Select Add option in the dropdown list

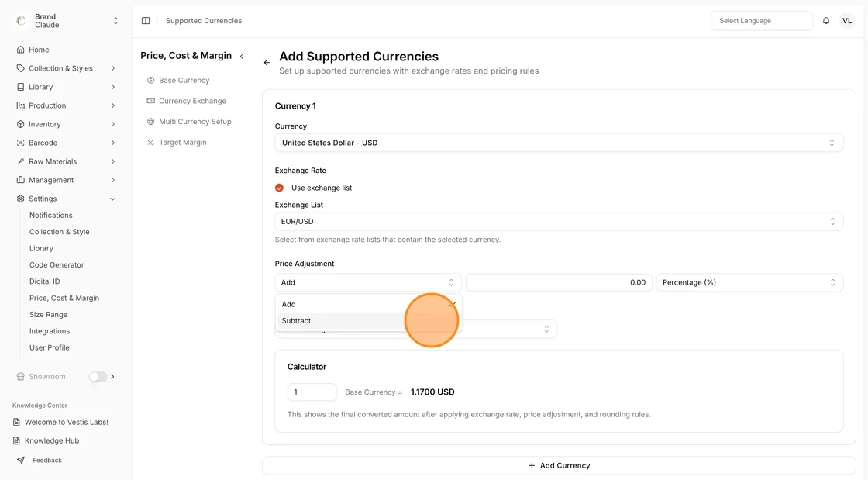click(368, 305)
